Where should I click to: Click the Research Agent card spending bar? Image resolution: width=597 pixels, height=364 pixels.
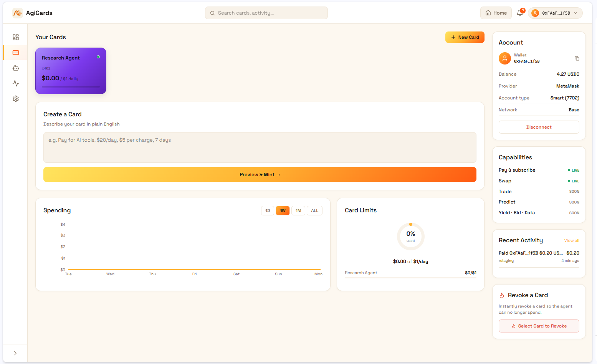tap(71, 87)
